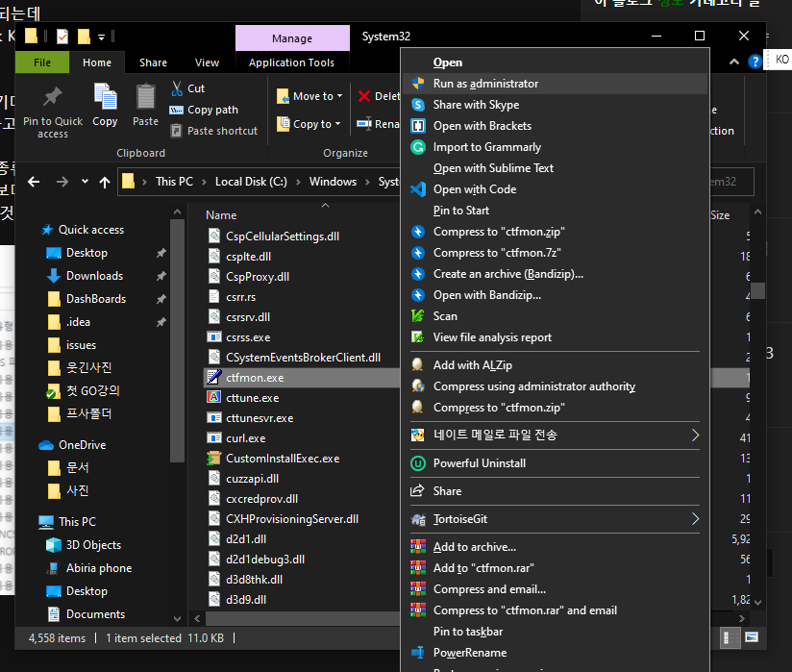Image resolution: width=792 pixels, height=672 pixels.
Task: Click the chevron after This PC in address bar
Action: coord(204,182)
